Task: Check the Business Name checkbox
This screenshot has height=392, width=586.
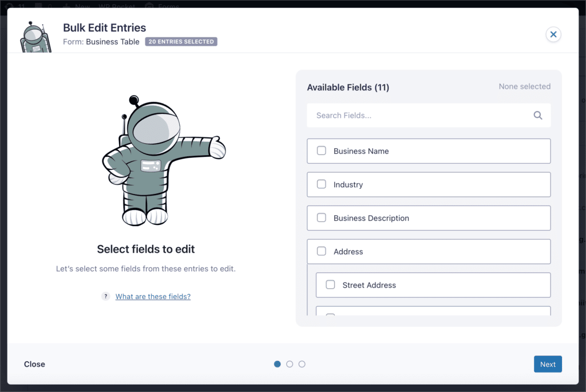Action: pyautogui.click(x=322, y=151)
